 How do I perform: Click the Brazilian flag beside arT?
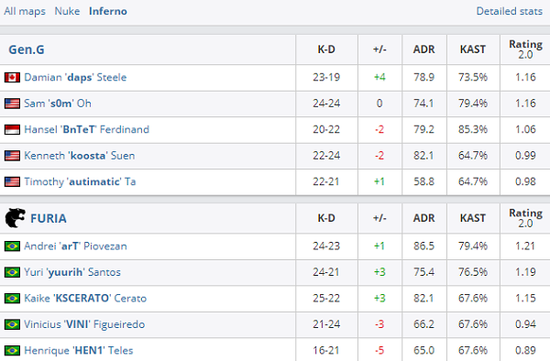coord(12,246)
